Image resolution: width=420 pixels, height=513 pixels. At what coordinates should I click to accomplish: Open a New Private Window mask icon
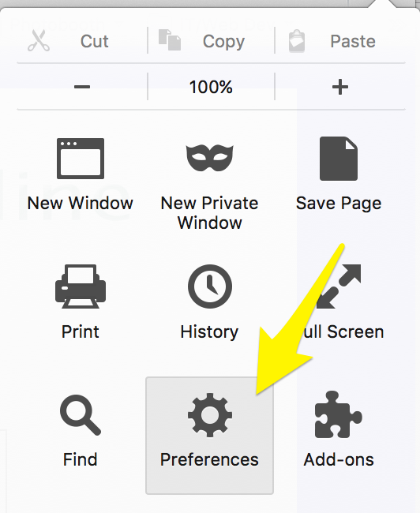pos(209,158)
